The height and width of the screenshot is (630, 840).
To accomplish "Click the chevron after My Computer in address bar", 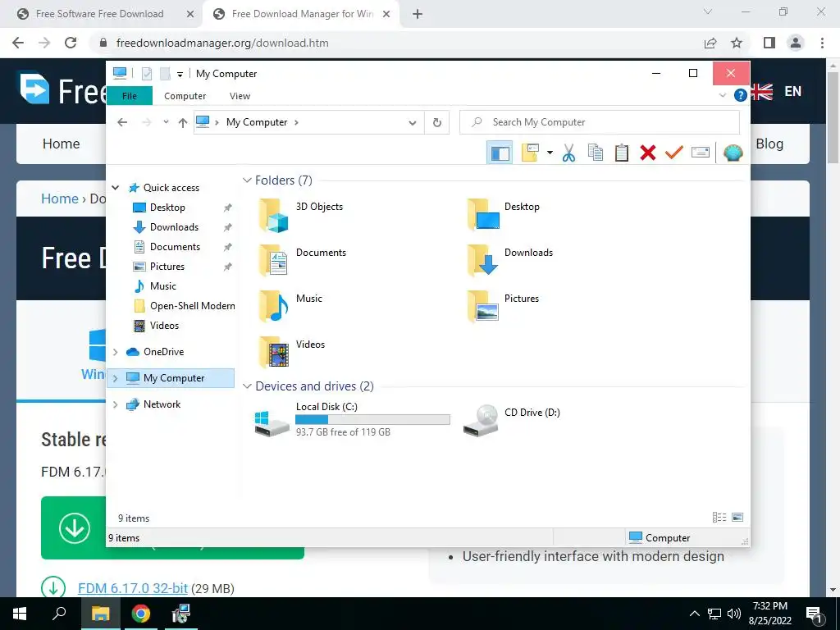I will click(296, 122).
